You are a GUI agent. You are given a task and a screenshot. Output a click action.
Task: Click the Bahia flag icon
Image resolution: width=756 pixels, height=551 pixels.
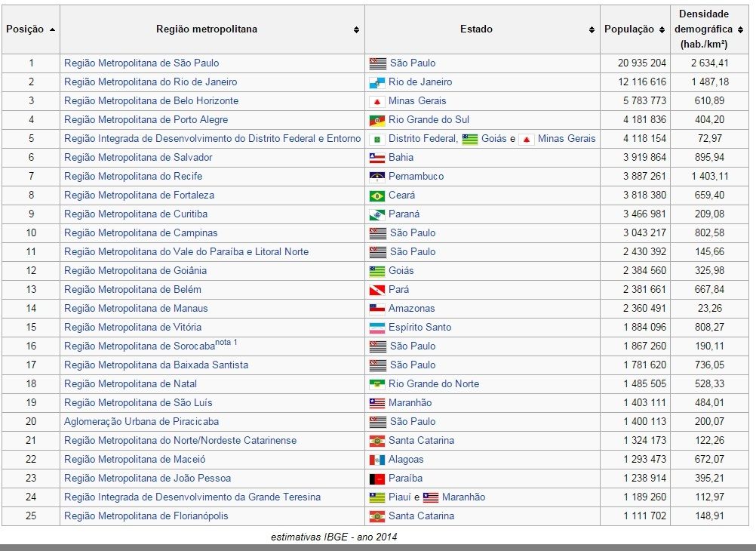tap(376, 158)
